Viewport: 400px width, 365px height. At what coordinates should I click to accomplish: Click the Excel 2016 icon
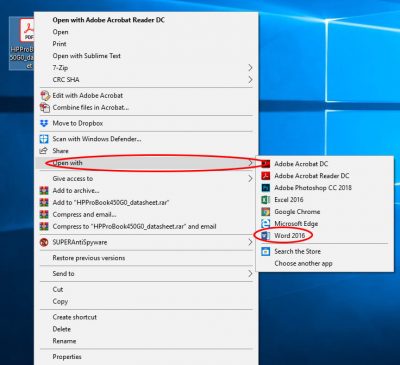[266, 200]
